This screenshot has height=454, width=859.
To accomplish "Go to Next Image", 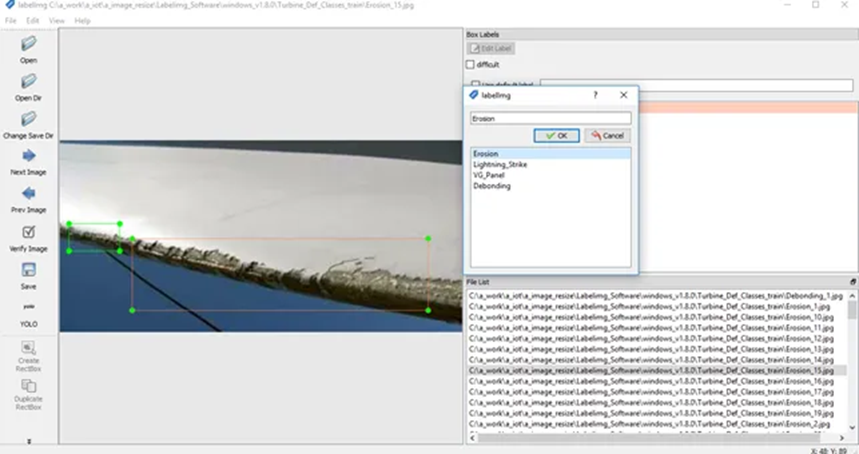I will pyautogui.click(x=28, y=162).
